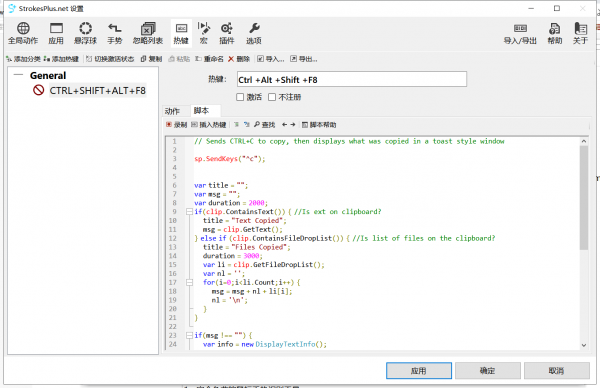
Task: Click the 热键 hotkey input field
Action: (x=352, y=80)
